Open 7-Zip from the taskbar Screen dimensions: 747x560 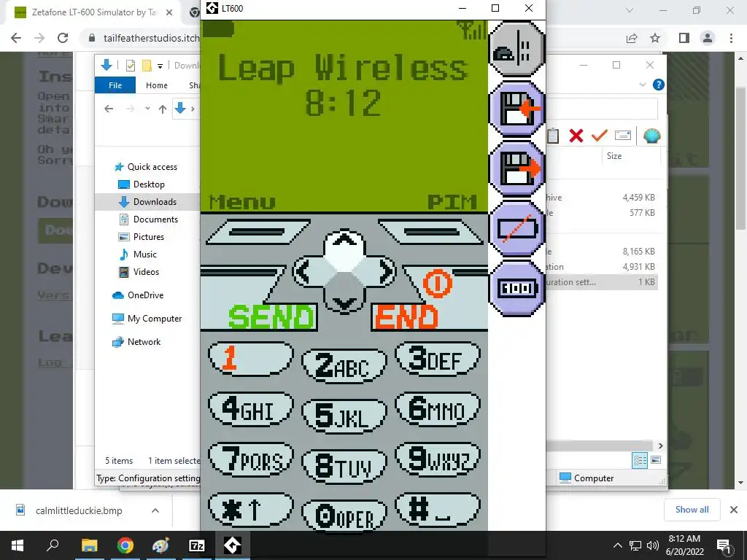click(x=196, y=545)
